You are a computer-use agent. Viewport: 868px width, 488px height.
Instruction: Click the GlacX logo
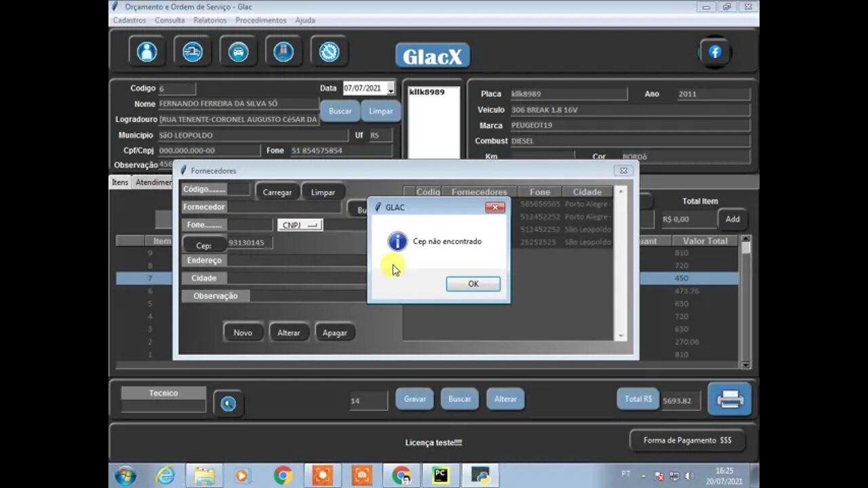coord(433,56)
